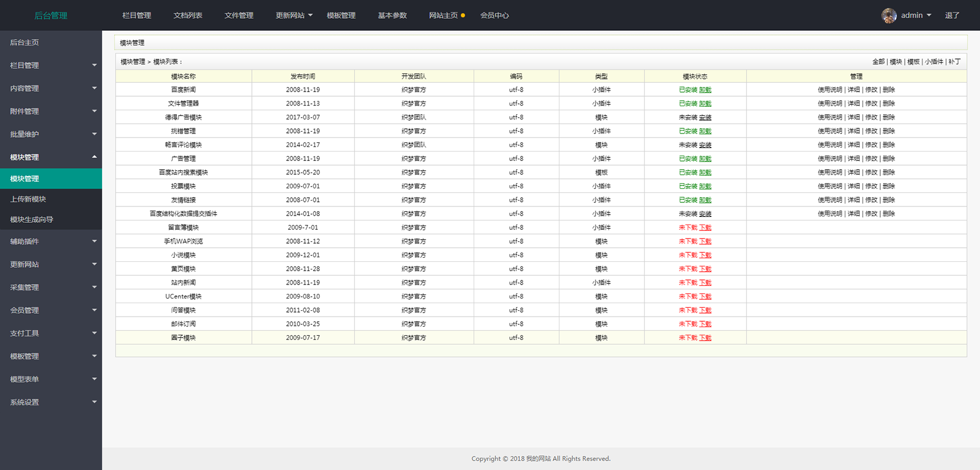Viewport: 980px width, 470px height.
Task: Open 栏目管理 in top navigation bar
Action: (136, 16)
